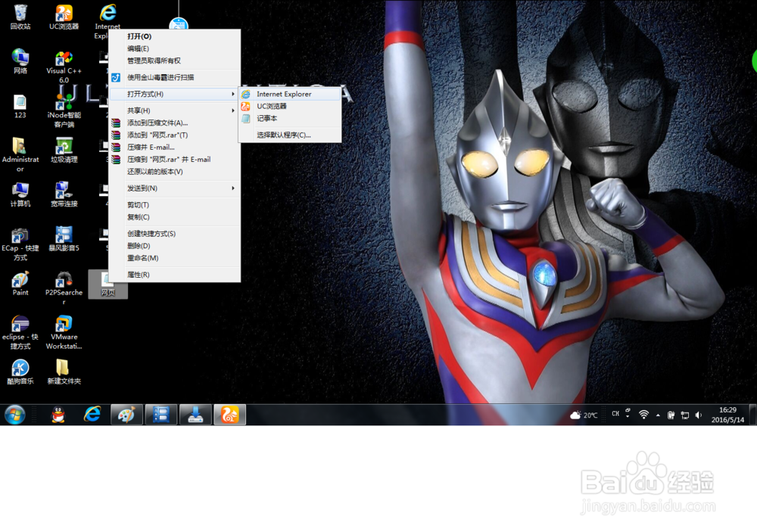Image resolution: width=757 pixels, height=532 pixels.
Task: Choose 添加到 "网页.rar"(T) entry
Action: (175, 135)
